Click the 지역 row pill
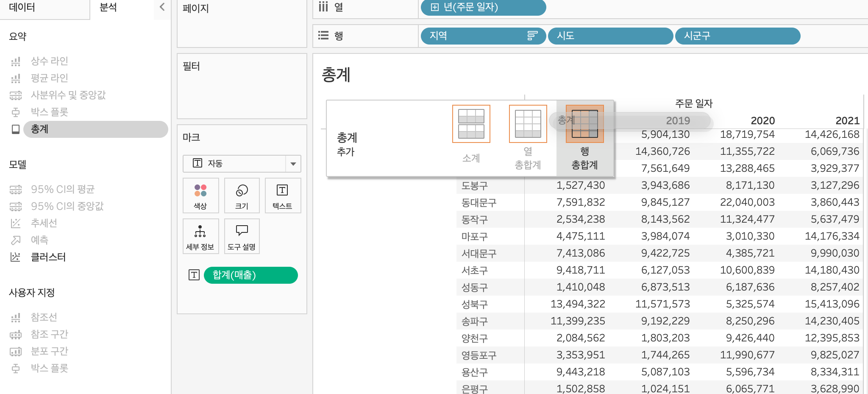 click(483, 36)
